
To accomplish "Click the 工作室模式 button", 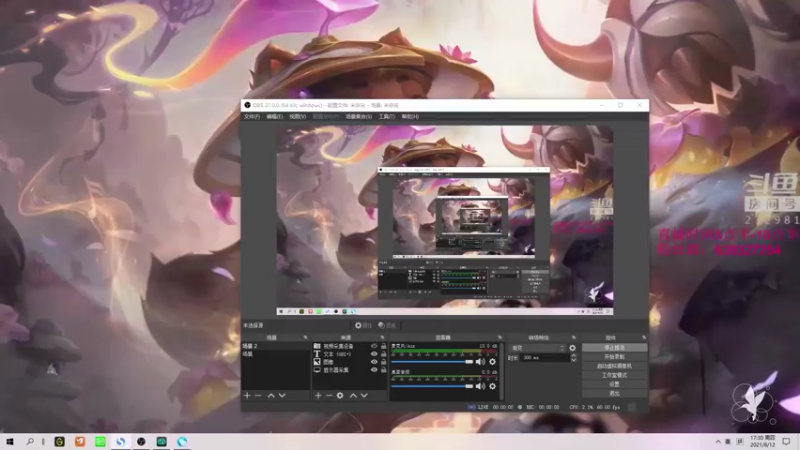I will click(614, 375).
